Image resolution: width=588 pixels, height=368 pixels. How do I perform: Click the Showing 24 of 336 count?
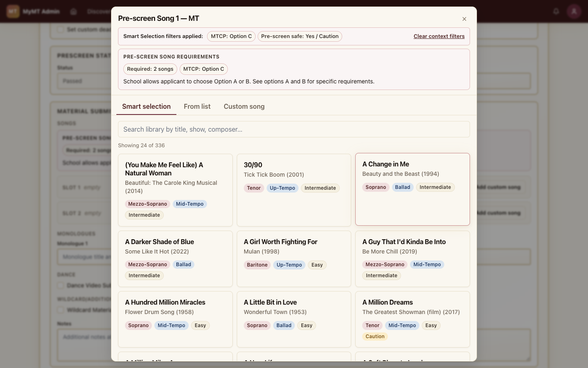(141, 146)
